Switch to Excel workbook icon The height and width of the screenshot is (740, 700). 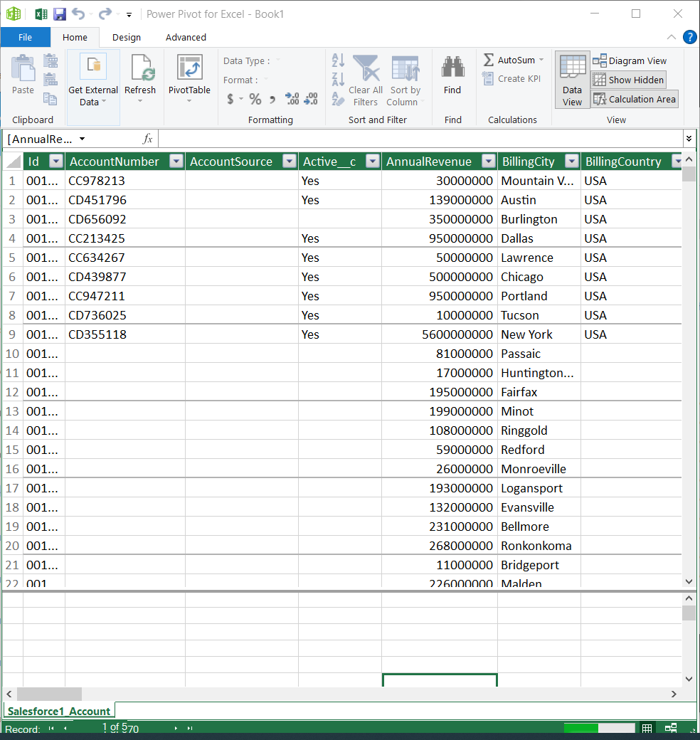click(41, 14)
